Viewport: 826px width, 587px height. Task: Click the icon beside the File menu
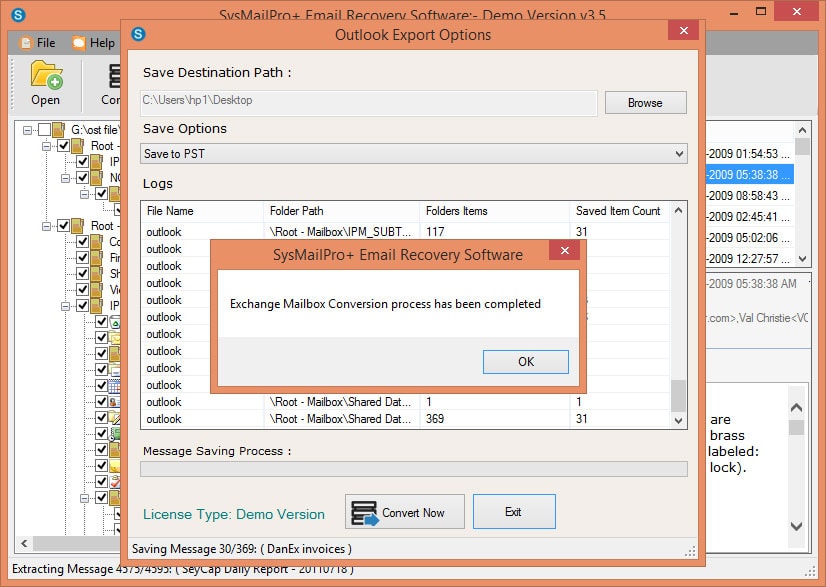25,43
